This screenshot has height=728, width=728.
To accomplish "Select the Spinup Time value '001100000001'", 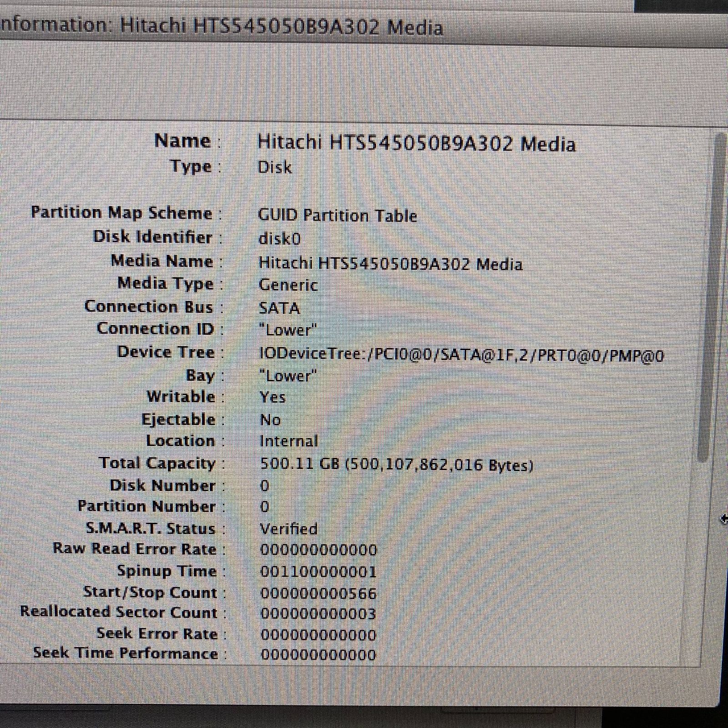I will [x=318, y=572].
